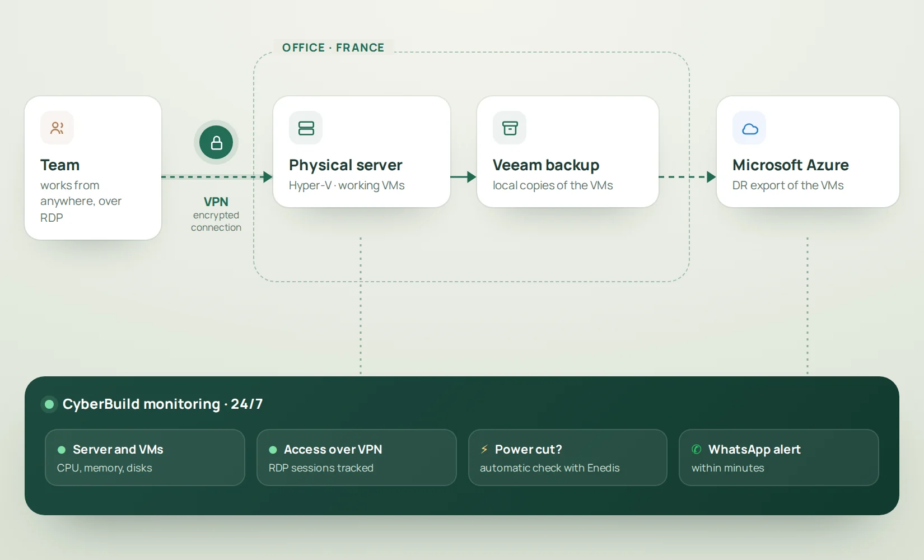The height and width of the screenshot is (560, 924).
Task: Open the WhatsApp alert card
Action: 779,458
